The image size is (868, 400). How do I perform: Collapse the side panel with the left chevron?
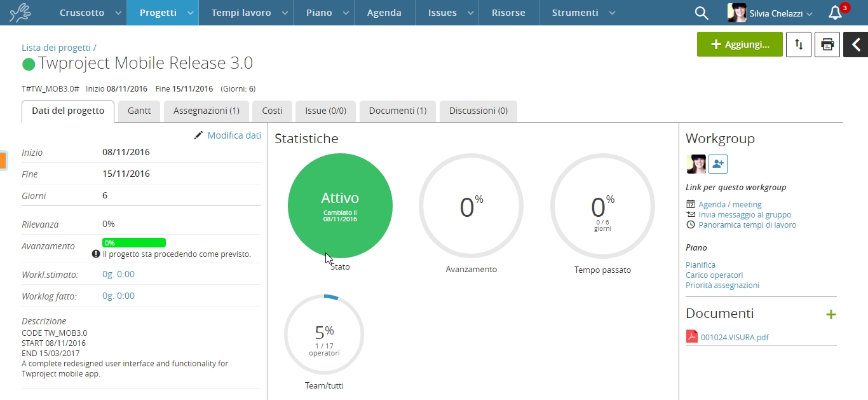tap(856, 45)
